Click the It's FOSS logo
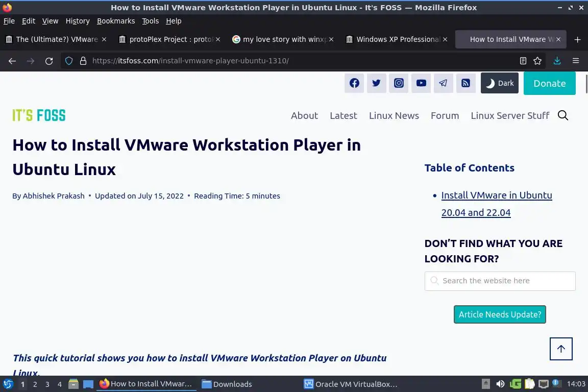The height and width of the screenshot is (392, 588). coord(39,115)
